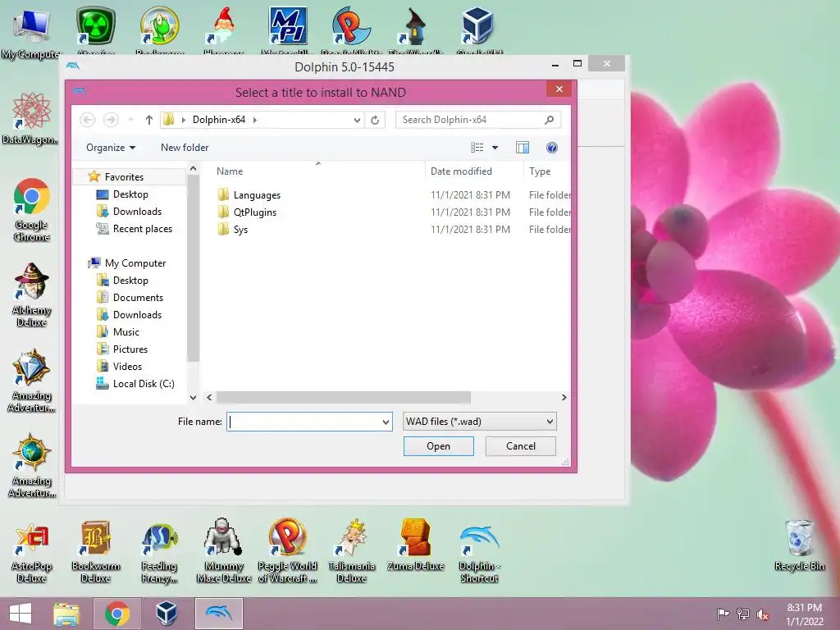Image resolution: width=840 pixels, height=630 pixels.
Task: Click the navigation pane scroll down arrow
Action: pos(194,398)
